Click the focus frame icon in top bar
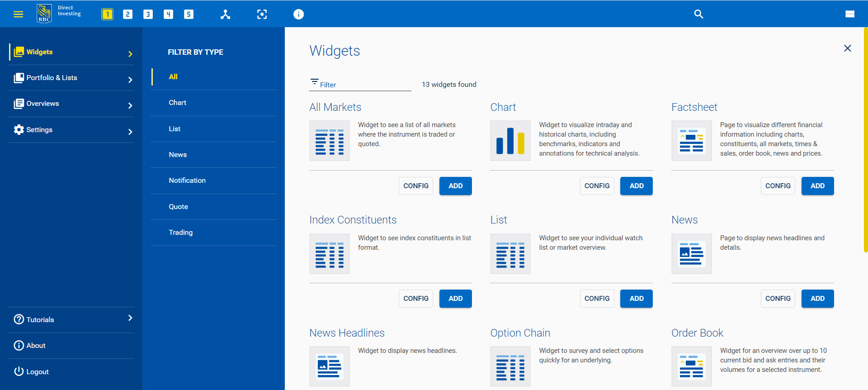The image size is (868, 390). tap(262, 14)
